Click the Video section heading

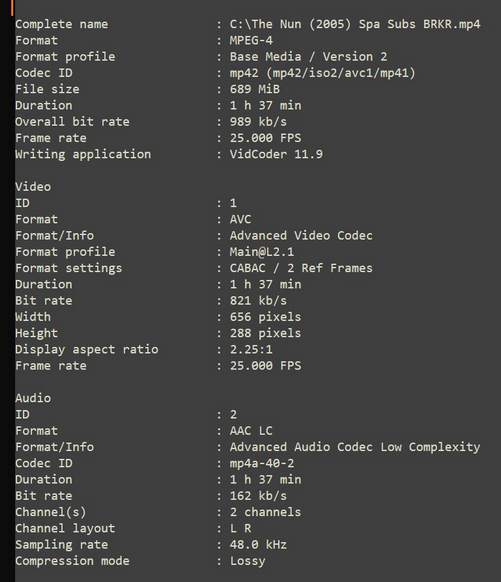pos(33,187)
